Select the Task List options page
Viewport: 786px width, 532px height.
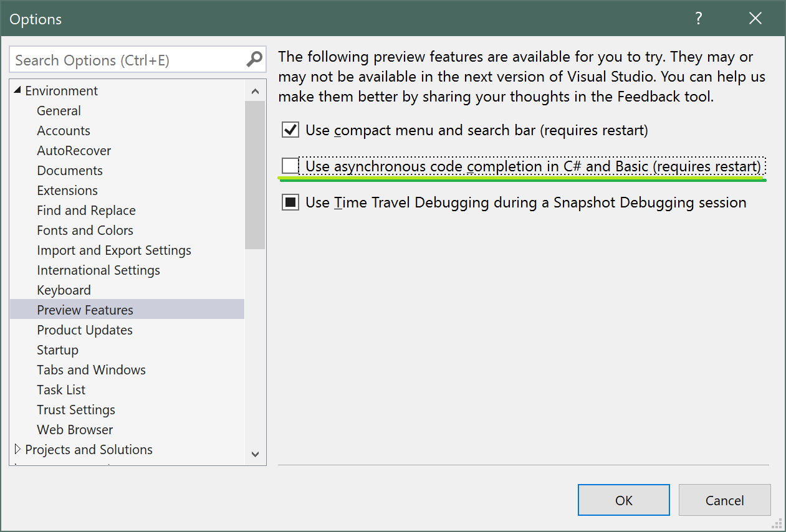(x=62, y=390)
